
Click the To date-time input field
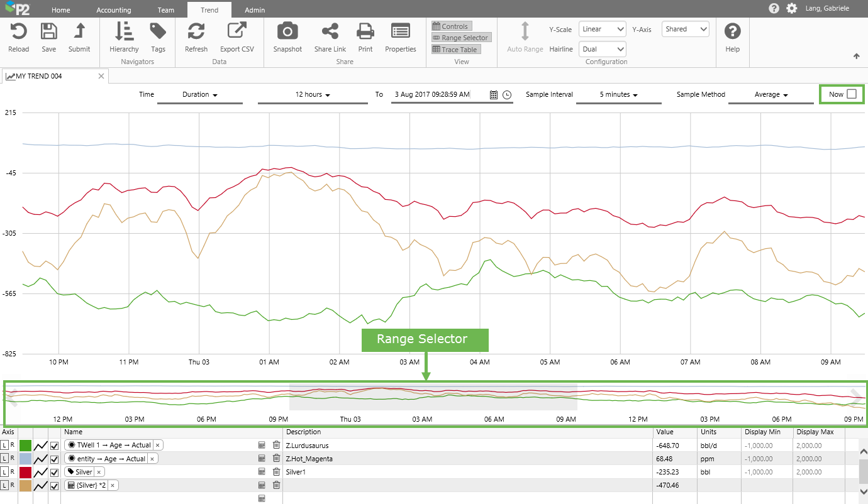[x=438, y=94]
